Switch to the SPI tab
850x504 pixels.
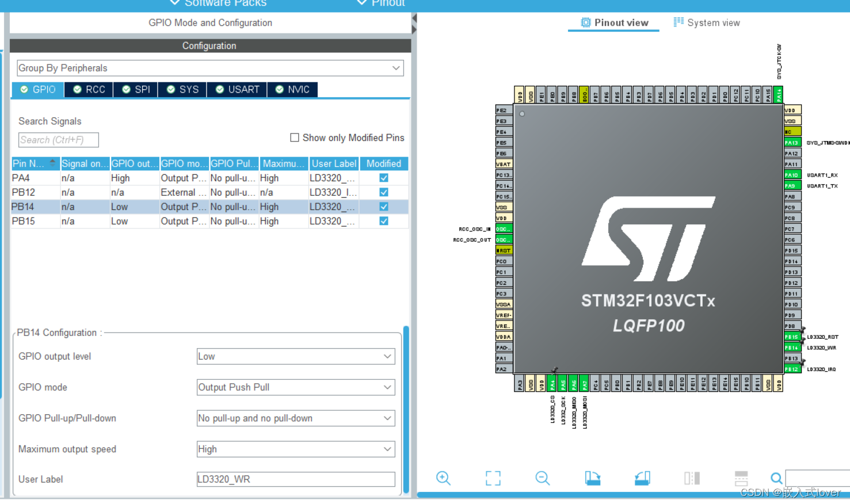click(136, 89)
